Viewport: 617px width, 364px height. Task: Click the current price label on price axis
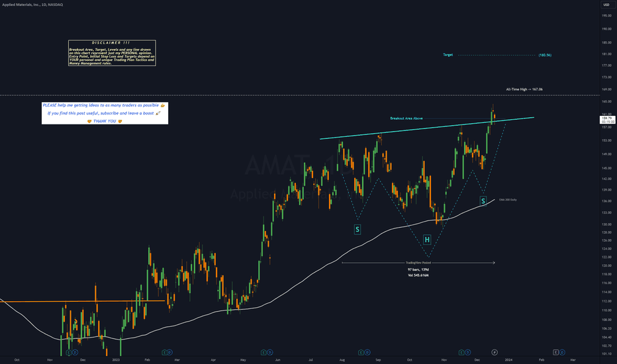click(608, 120)
